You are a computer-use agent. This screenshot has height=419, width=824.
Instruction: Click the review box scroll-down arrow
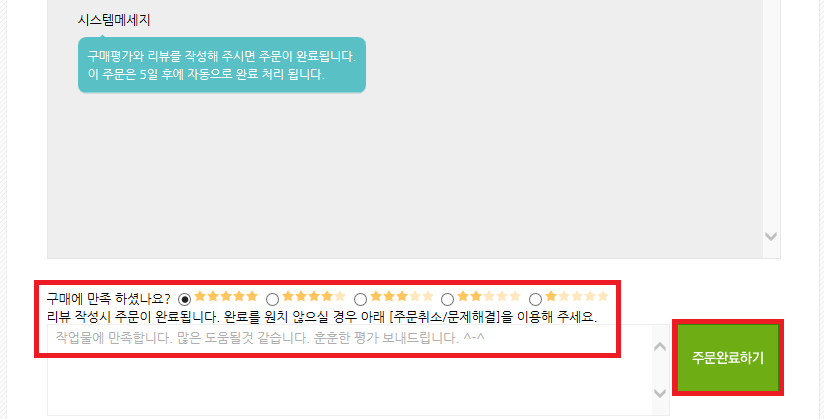(x=660, y=393)
